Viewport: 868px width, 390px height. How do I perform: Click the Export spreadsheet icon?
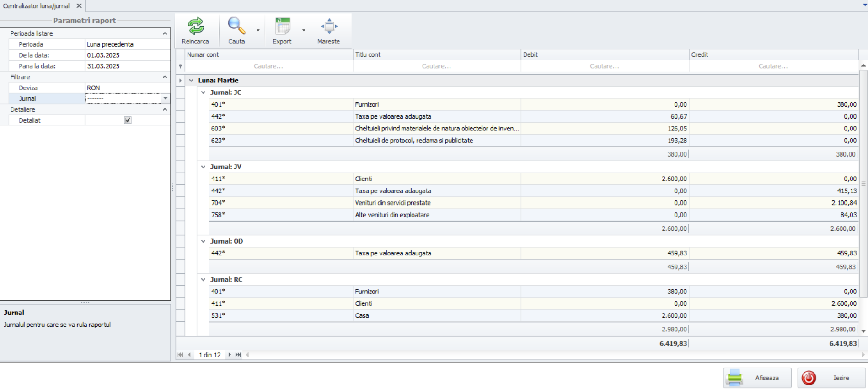coord(282,27)
